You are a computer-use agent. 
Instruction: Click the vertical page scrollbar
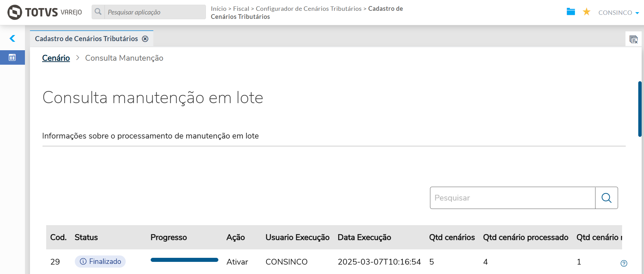coord(640,109)
